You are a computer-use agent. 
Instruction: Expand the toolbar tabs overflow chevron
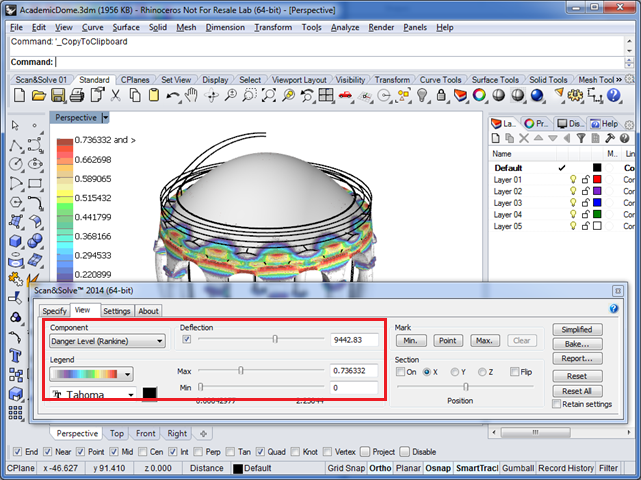pos(619,79)
